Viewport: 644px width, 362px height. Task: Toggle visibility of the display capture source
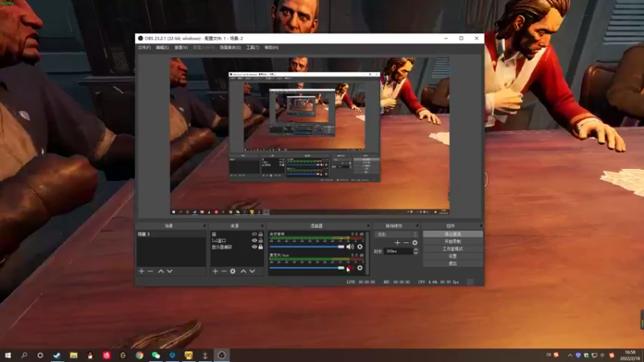point(254,247)
